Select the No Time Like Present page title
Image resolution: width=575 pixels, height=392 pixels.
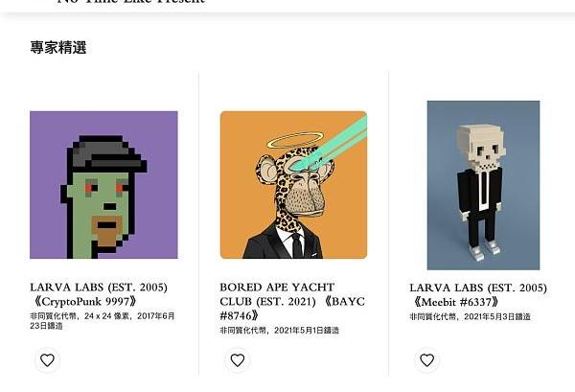coord(131,2)
